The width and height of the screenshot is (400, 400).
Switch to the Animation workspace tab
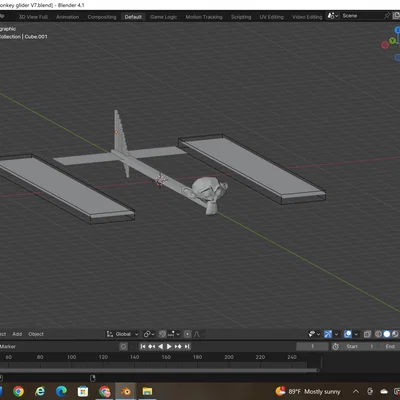coord(67,17)
